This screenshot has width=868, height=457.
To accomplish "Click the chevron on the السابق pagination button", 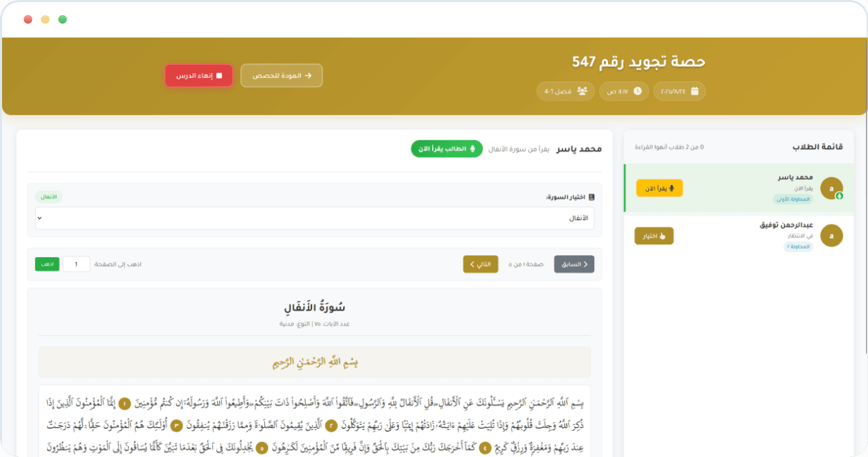I will (x=584, y=263).
